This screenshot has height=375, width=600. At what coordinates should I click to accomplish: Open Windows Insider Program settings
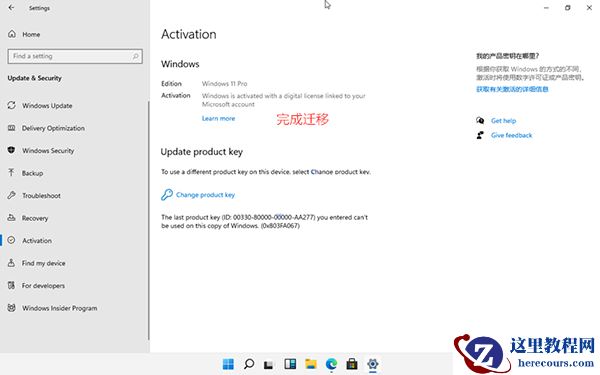pyautogui.click(x=60, y=308)
